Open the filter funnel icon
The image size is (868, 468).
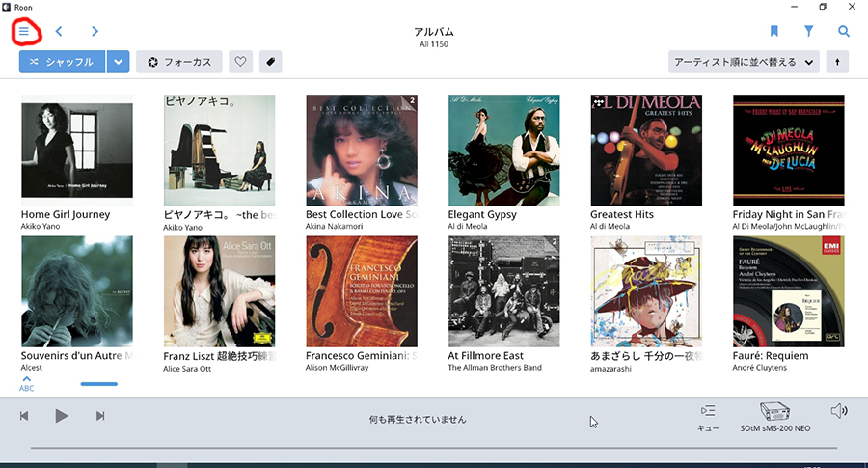pos(809,31)
